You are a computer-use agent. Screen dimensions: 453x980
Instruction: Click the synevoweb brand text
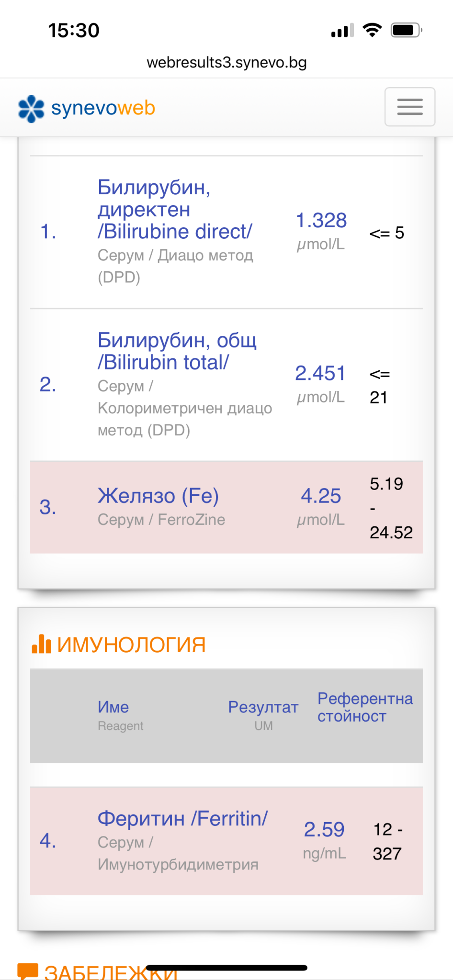click(x=103, y=108)
